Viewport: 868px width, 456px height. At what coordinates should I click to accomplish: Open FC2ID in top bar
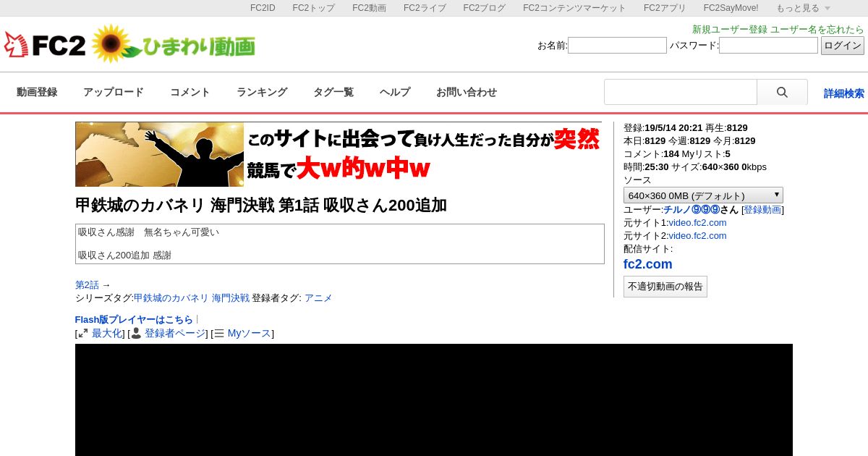coord(263,8)
